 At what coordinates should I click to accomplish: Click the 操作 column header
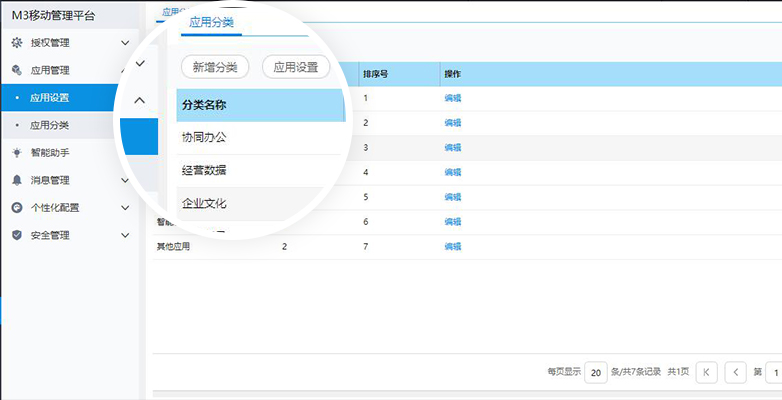click(x=453, y=74)
